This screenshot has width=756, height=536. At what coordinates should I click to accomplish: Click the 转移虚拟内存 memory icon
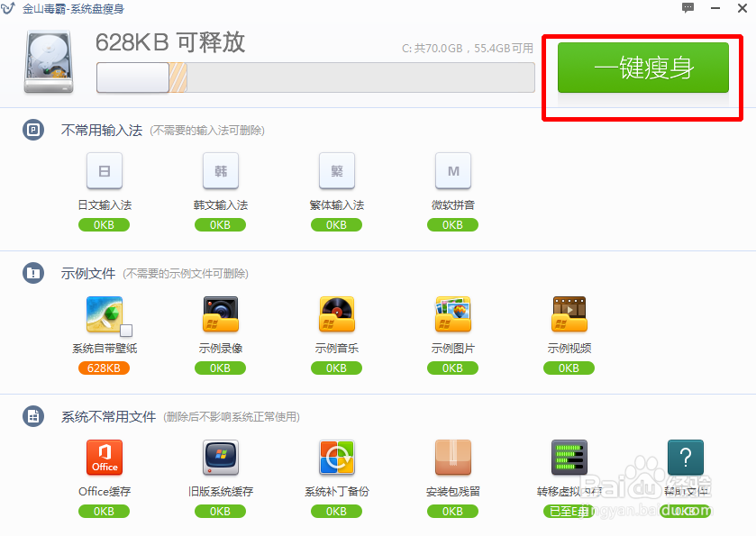click(569, 458)
